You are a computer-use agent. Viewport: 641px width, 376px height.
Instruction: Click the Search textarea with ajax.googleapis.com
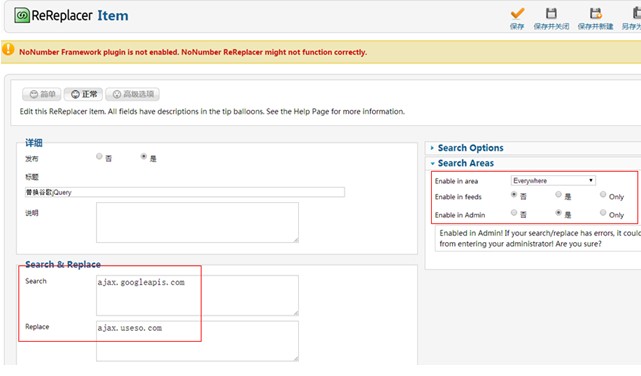197,295
